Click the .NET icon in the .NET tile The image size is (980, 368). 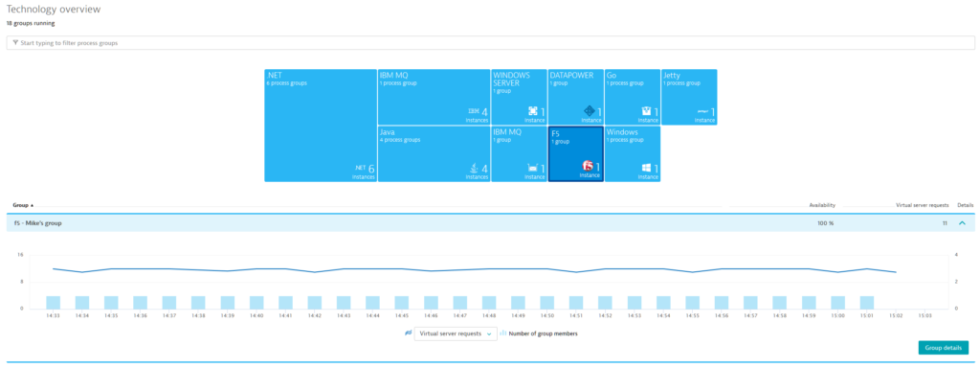tap(360, 169)
